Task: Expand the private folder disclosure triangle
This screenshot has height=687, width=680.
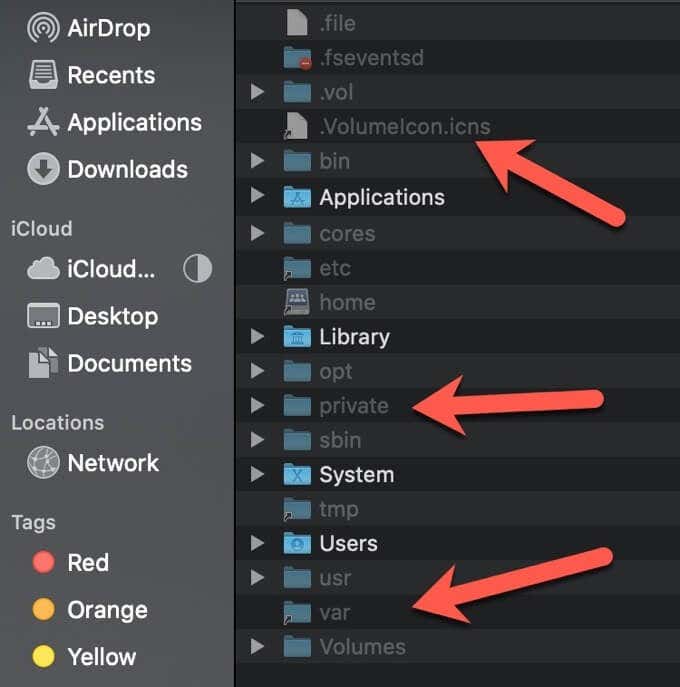Action: point(257,405)
